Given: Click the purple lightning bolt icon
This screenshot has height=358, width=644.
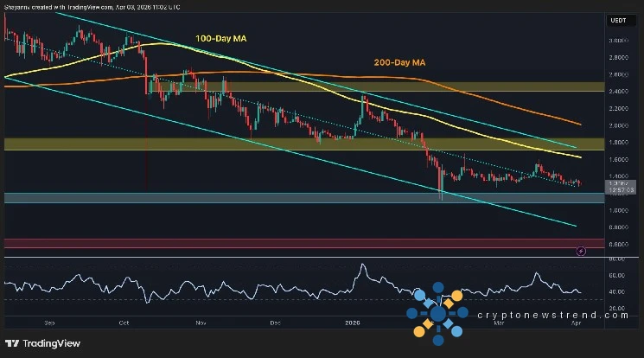Looking at the screenshot, I should coord(580,251).
